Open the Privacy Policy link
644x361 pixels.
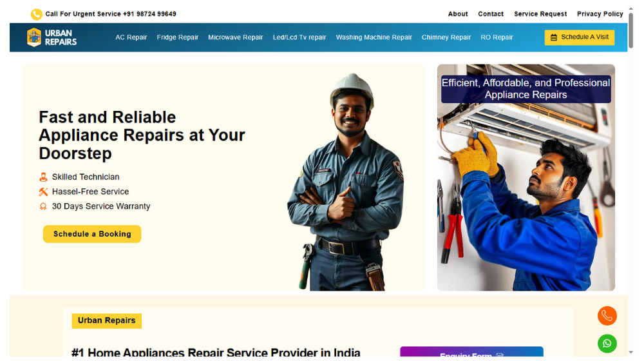600,14
